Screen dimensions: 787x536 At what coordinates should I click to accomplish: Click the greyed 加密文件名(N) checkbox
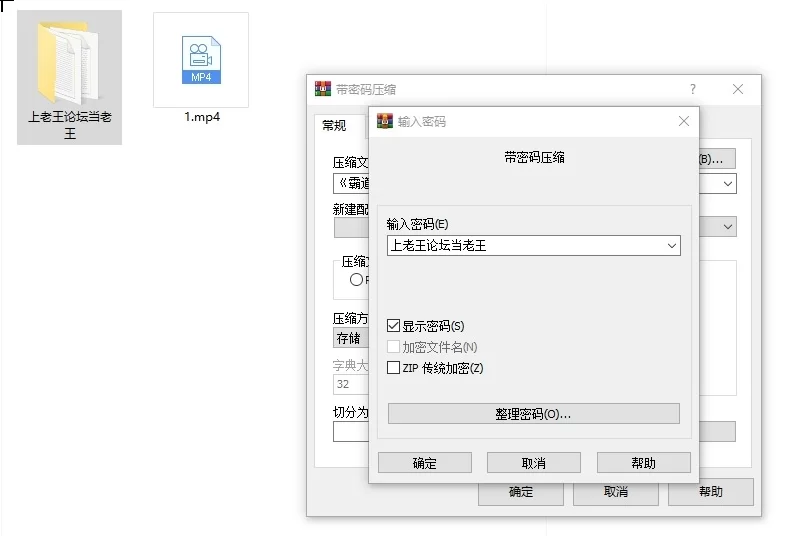(394, 346)
